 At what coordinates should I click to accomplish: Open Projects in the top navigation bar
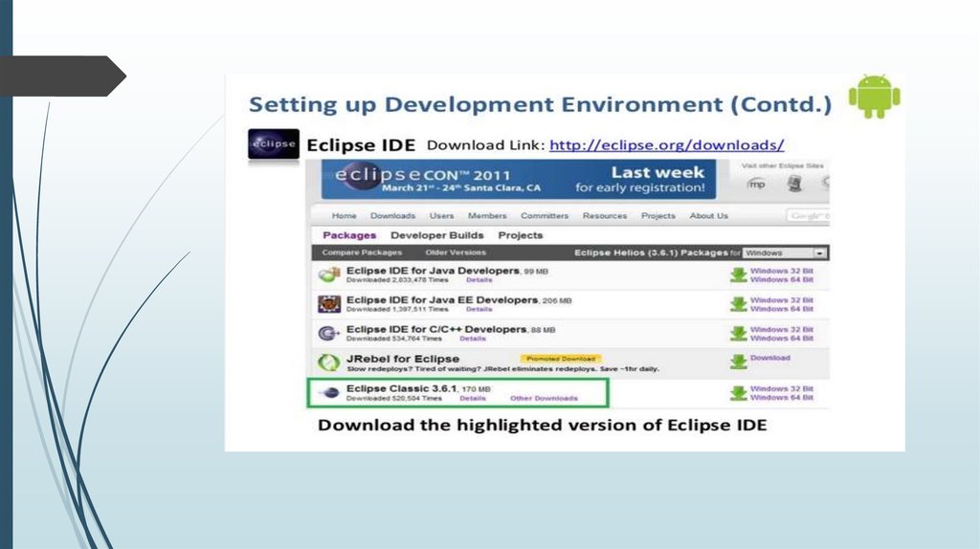point(658,215)
